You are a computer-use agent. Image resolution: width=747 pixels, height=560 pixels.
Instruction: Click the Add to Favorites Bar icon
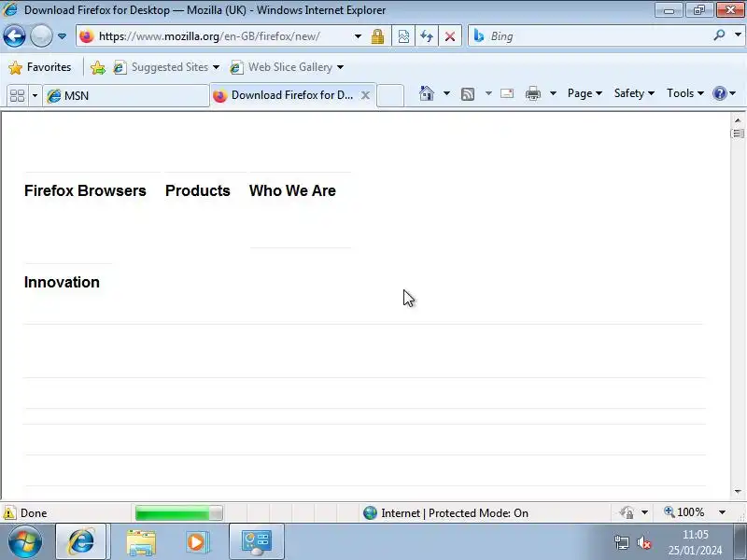pos(98,67)
